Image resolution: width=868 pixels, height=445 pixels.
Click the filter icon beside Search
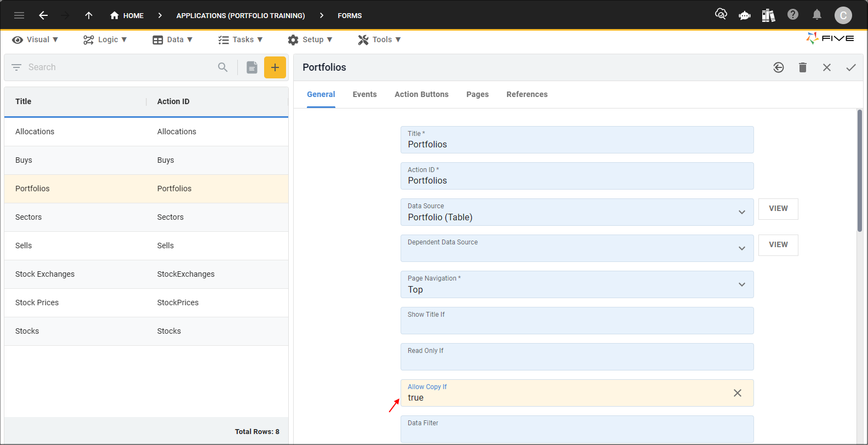click(x=16, y=67)
